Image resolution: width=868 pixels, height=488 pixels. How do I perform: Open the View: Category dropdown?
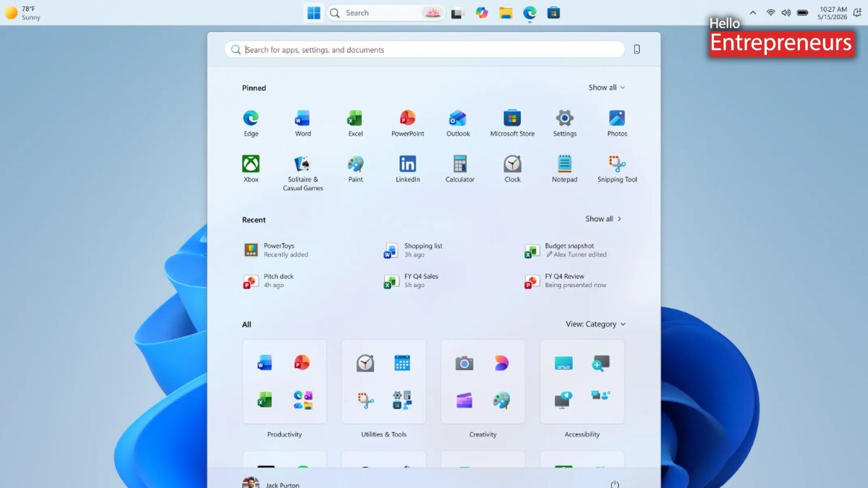click(596, 324)
